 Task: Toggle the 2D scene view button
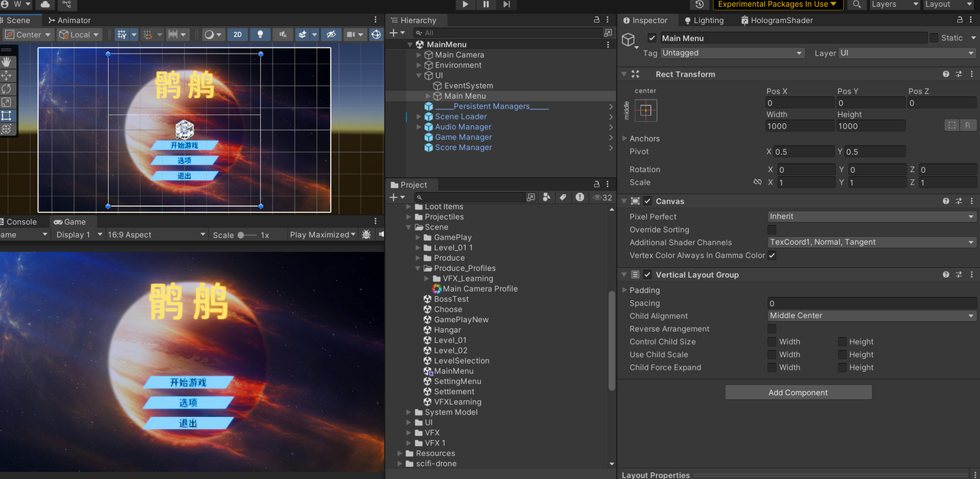pyautogui.click(x=237, y=34)
